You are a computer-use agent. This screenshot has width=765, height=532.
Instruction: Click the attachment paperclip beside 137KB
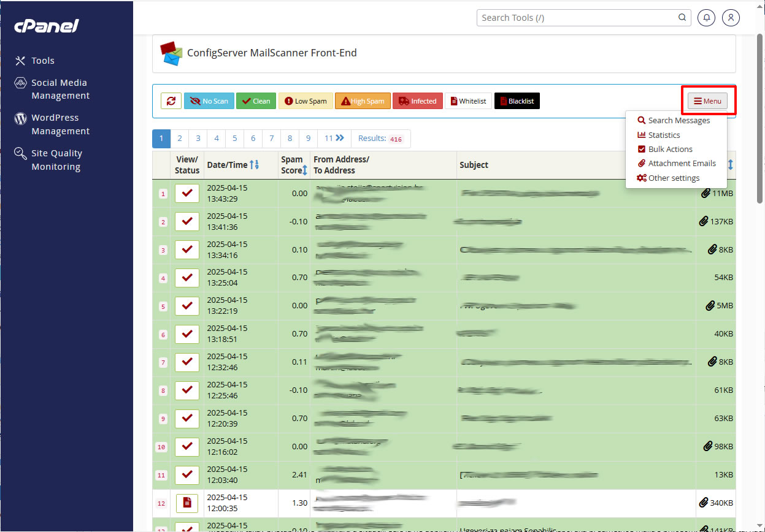coord(703,221)
